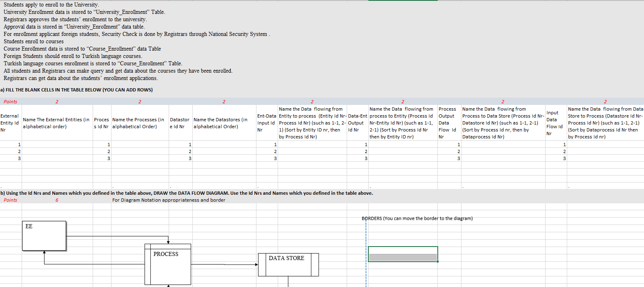Screen dimensions: 644x287
Task: Click number 2 under Data-Ent Output Id Nr
Action: click(x=366, y=151)
